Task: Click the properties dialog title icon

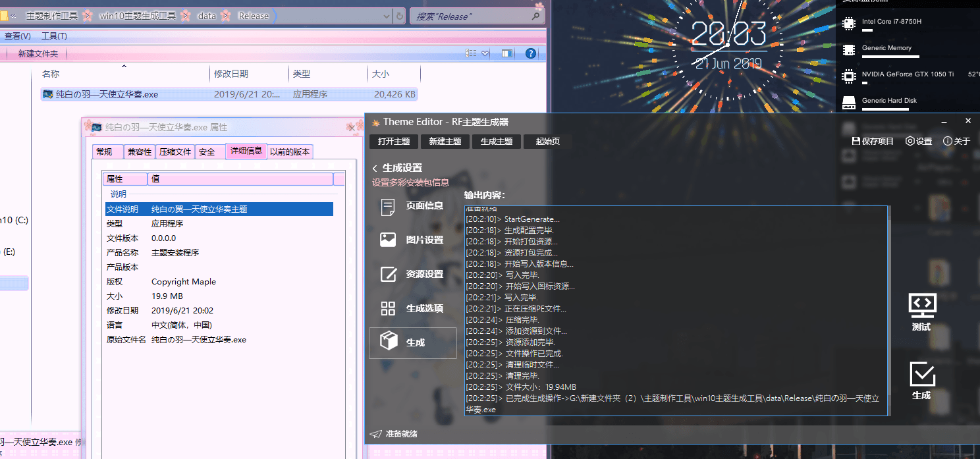Action: 96,127
